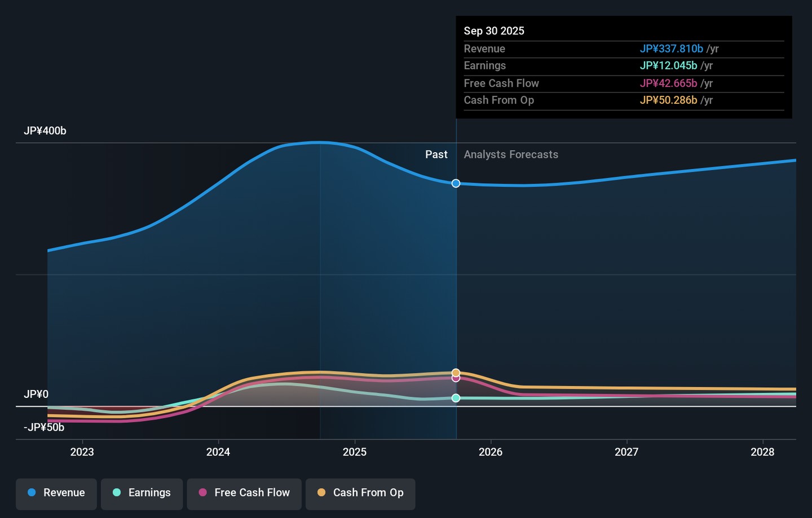Click the Sep 30 2025 tooltip date
Image resolution: width=812 pixels, height=518 pixels.
(x=494, y=31)
